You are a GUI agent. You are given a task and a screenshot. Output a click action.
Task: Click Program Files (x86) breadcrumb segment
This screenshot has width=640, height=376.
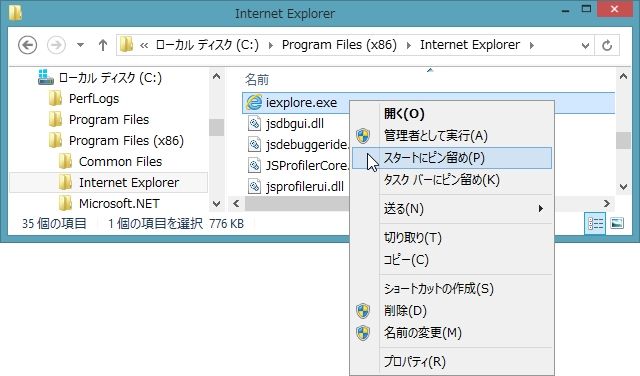tap(339, 44)
